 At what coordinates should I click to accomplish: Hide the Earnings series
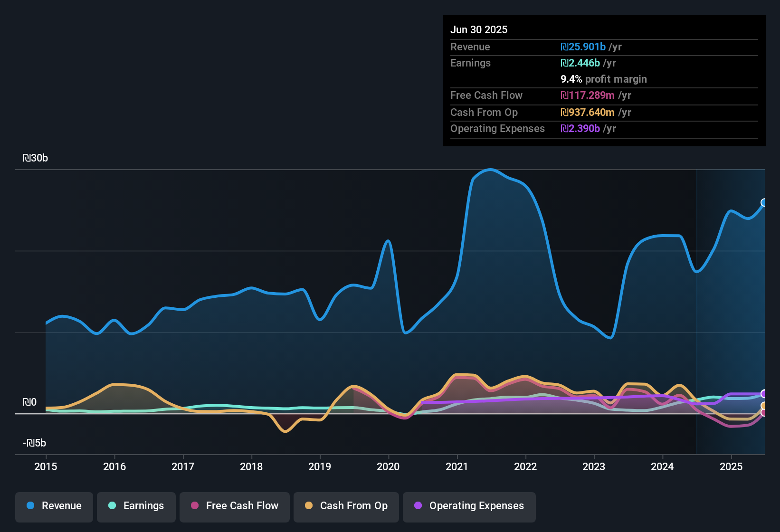click(136, 506)
